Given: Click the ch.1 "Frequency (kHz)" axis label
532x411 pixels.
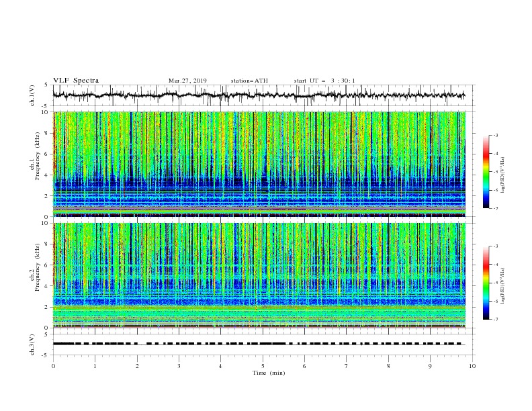Looking at the screenshot, I should [38, 156].
